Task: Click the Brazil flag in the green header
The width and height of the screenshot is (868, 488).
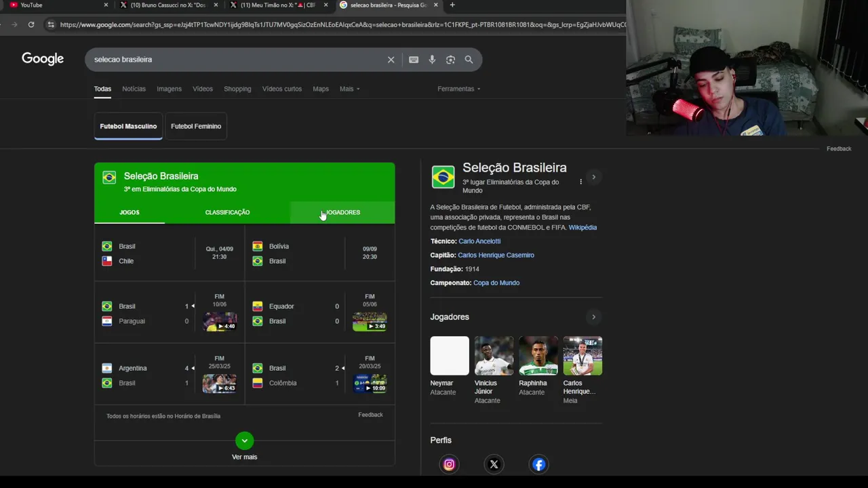Action: click(x=109, y=178)
